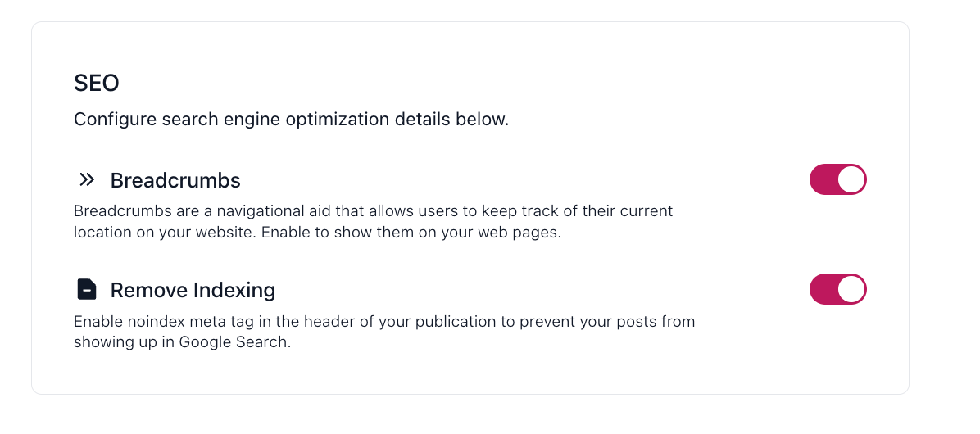Click the pink track of the Remove Indexing switch

[823, 289]
